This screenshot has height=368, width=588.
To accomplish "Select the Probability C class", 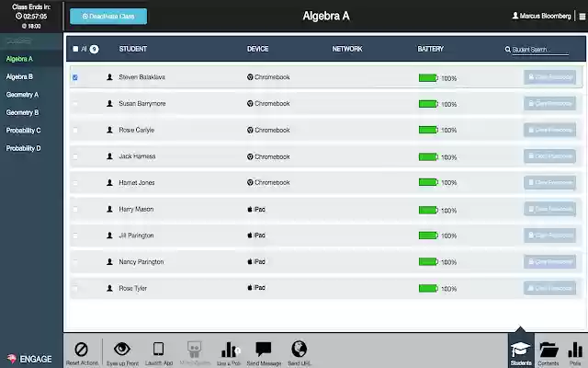I will click(x=23, y=131).
